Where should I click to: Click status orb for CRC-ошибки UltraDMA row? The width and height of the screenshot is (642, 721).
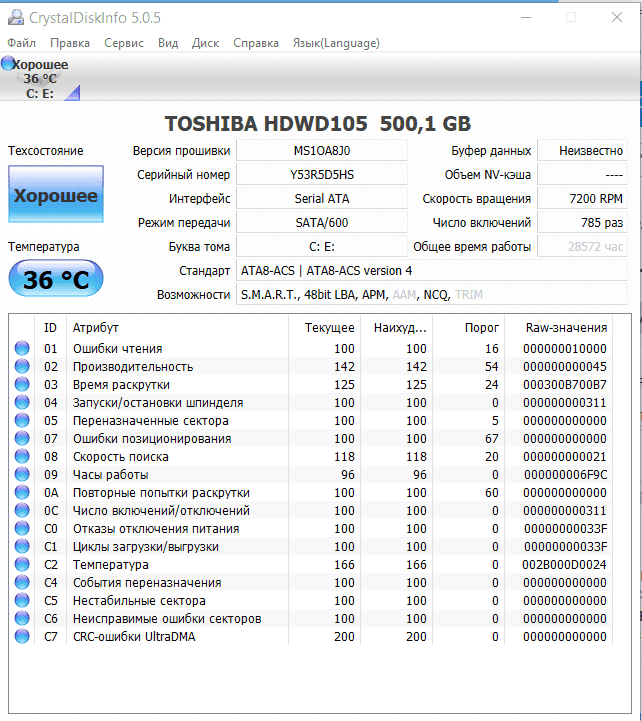(x=22, y=636)
